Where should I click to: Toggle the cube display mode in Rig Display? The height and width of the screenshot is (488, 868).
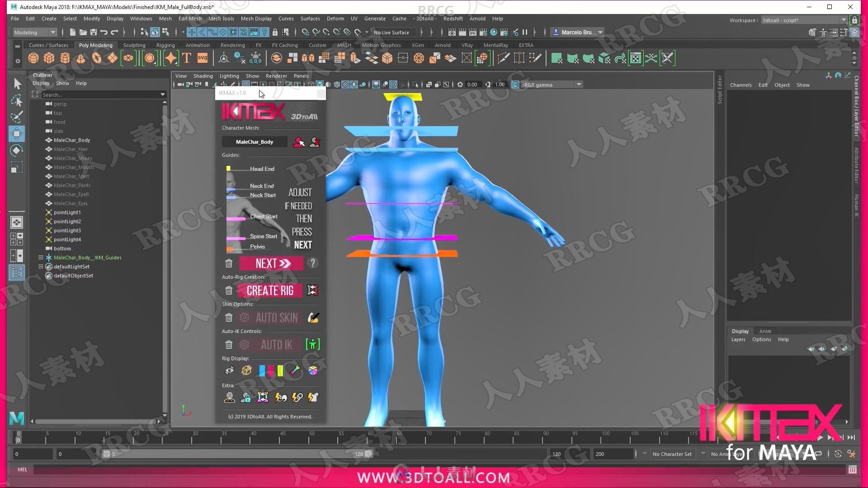[x=246, y=371]
